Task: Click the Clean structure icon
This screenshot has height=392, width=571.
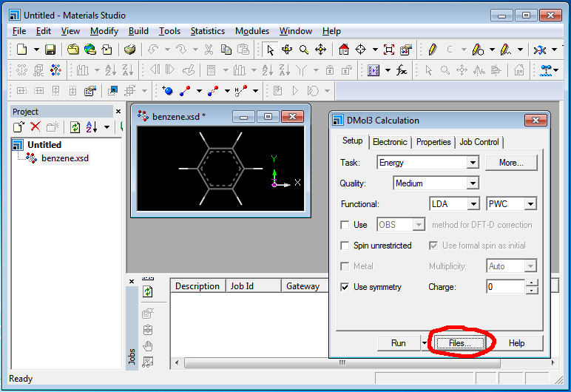Action: click(540, 50)
